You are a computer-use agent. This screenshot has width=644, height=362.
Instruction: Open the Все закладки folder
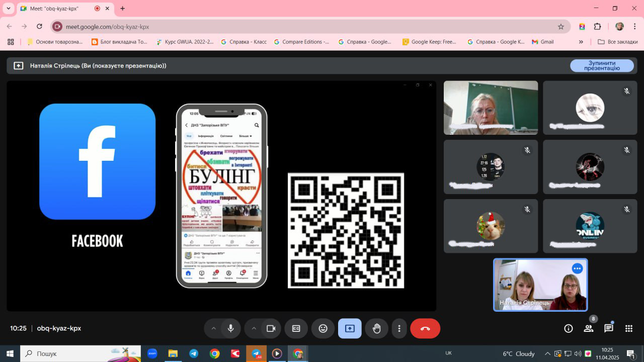tap(617, 42)
